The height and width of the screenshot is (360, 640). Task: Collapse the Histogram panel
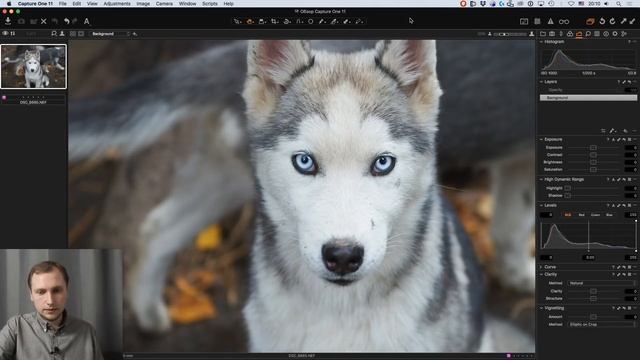tap(542, 42)
